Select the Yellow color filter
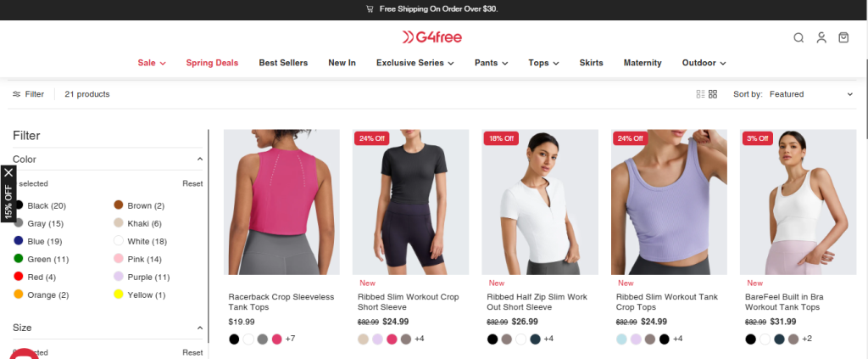The height and width of the screenshot is (359, 868). coord(139,294)
